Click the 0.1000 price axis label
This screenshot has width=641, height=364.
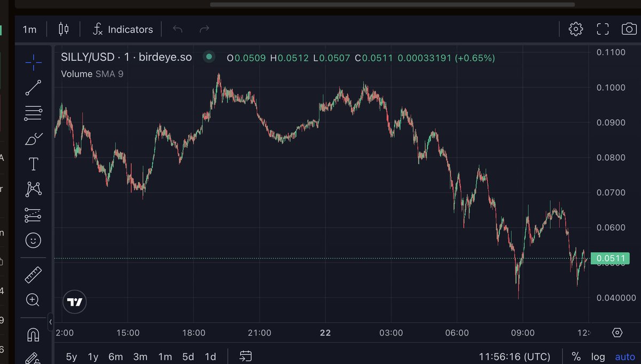pos(611,88)
